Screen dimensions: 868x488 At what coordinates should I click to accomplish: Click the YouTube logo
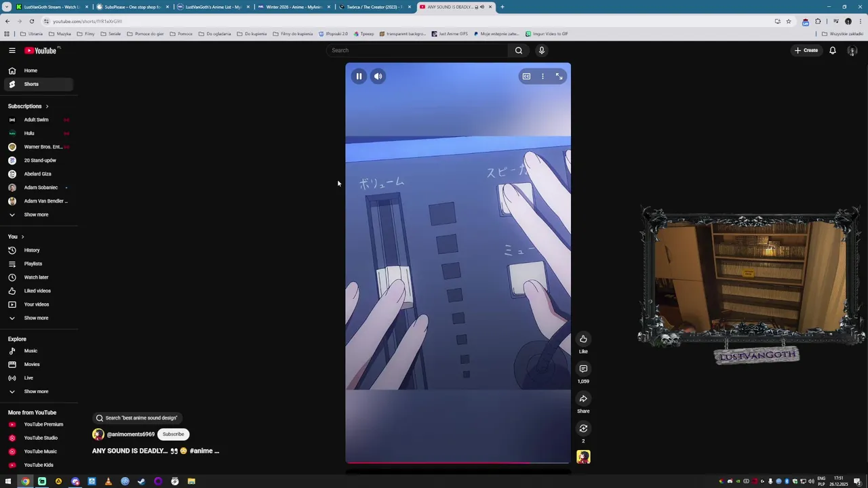(x=42, y=50)
